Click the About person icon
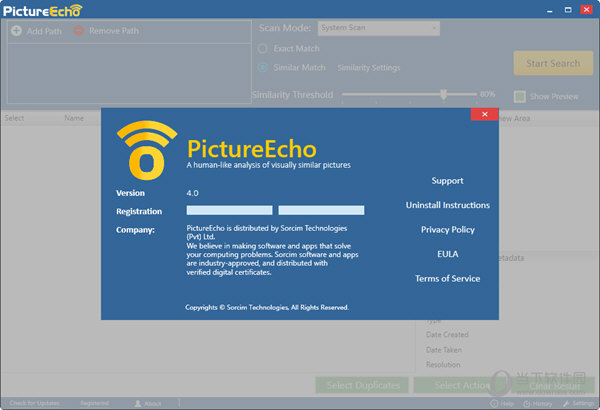This screenshot has height=410, width=600. click(138, 403)
